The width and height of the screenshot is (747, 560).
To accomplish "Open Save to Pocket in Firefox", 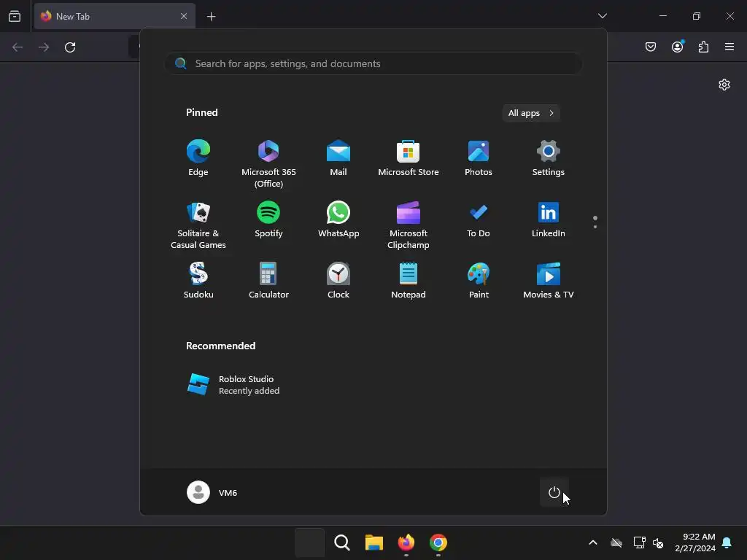I will (651, 47).
